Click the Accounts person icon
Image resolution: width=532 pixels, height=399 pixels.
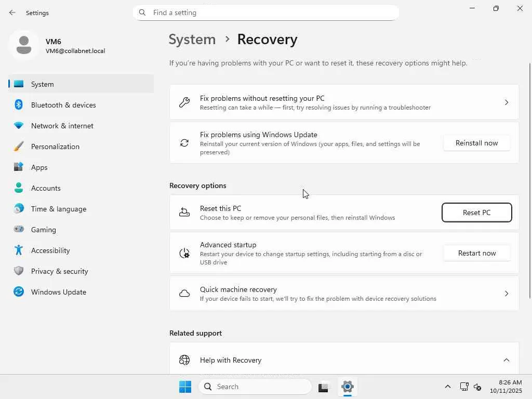tap(19, 188)
